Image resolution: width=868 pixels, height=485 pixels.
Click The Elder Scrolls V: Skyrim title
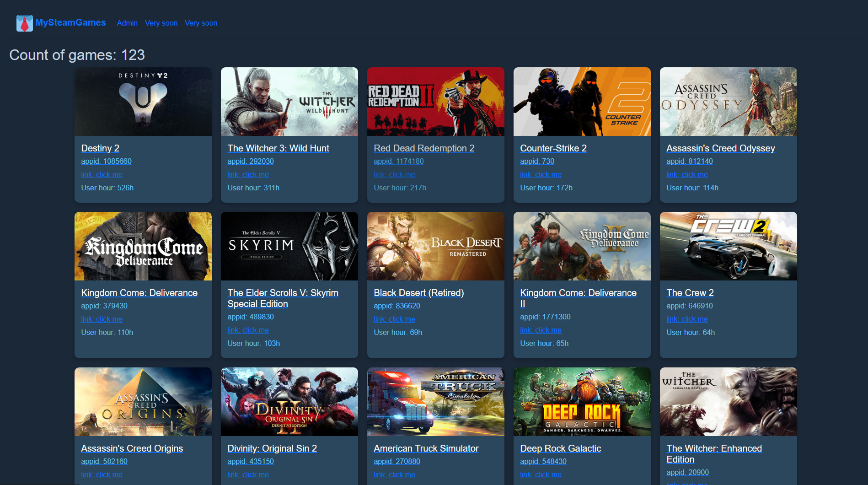(283, 298)
